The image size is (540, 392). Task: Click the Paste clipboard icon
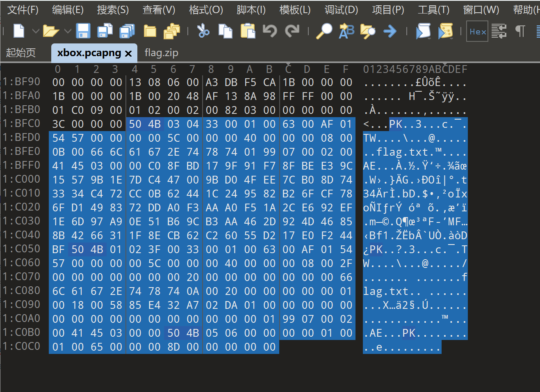coord(248,31)
